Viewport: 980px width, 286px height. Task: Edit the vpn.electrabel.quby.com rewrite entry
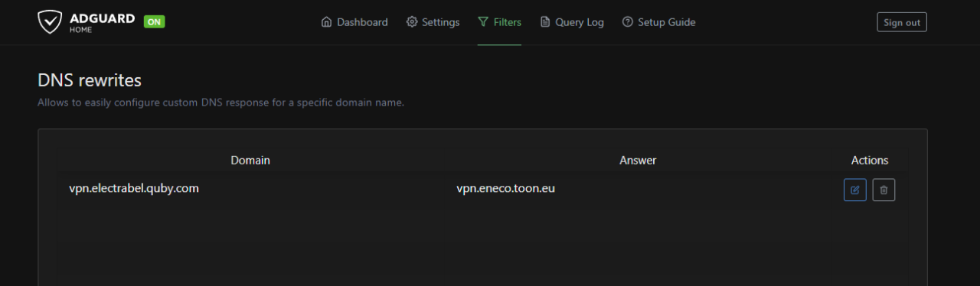coord(855,190)
